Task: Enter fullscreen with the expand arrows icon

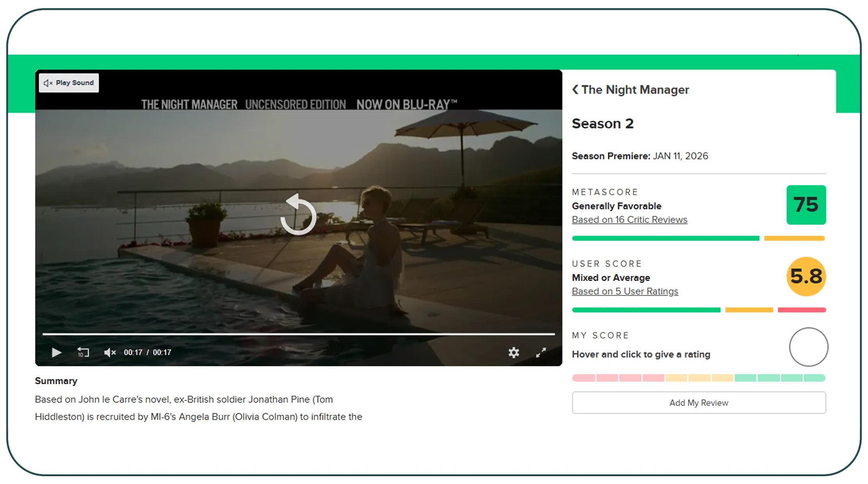Action: click(541, 352)
